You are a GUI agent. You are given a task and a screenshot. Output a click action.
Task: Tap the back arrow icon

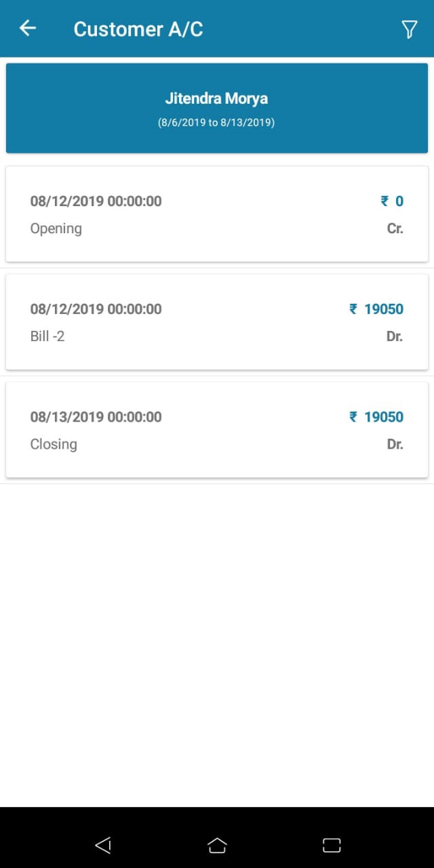(x=28, y=28)
